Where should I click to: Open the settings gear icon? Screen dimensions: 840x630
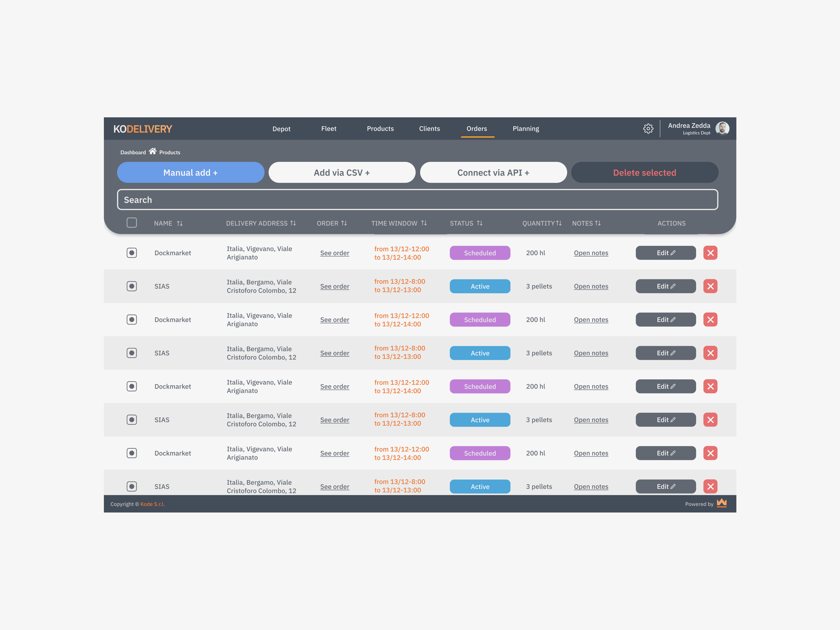click(648, 129)
